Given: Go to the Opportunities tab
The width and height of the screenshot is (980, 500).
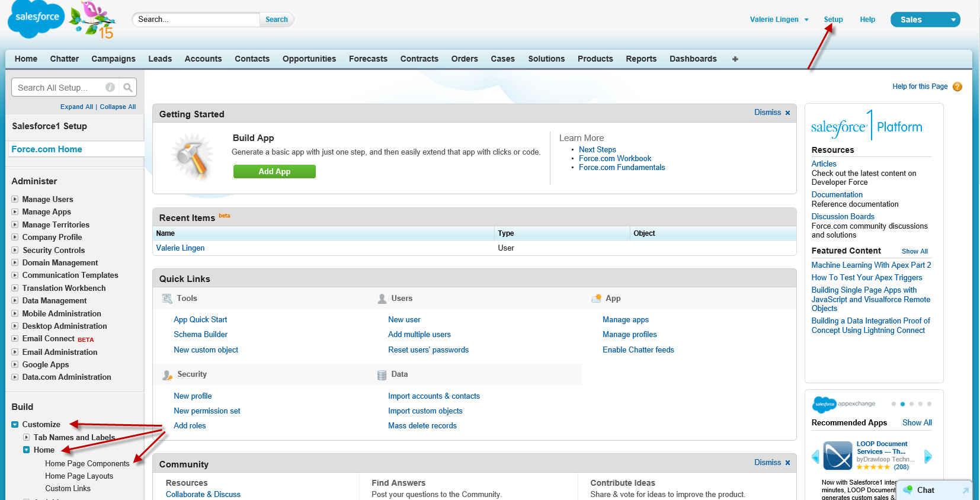Looking at the screenshot, I should (x=309, y=59).
